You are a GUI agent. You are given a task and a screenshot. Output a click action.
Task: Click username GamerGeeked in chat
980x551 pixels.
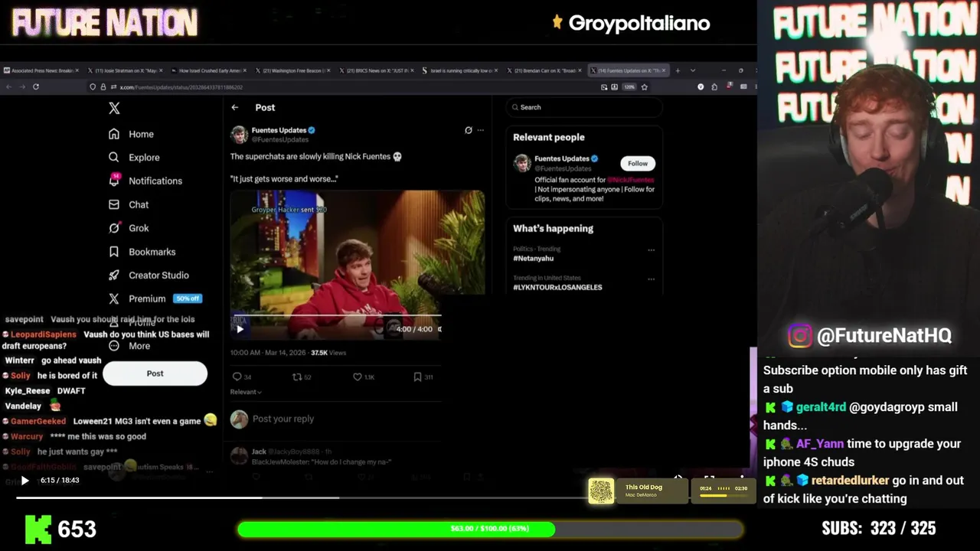coord(38,421)
